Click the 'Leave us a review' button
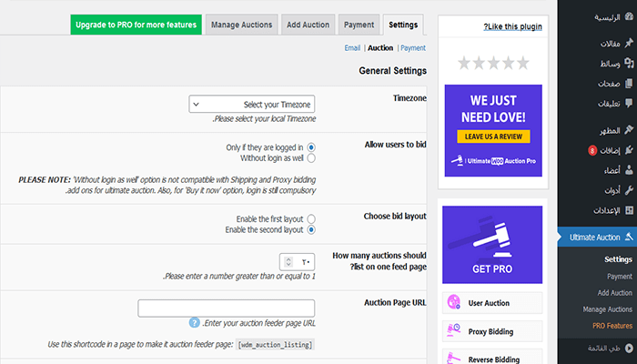 point(492,136)
